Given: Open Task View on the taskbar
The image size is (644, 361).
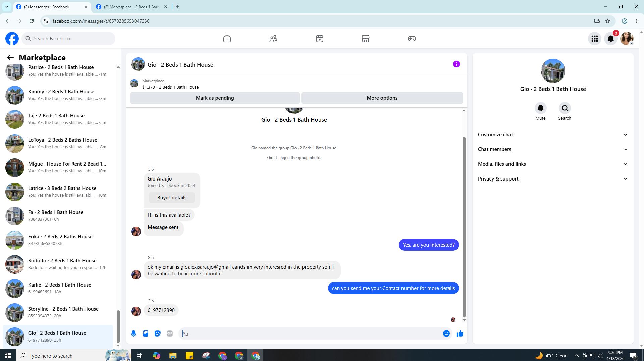Looking at the screenshot, I should (x=140, y=356).
